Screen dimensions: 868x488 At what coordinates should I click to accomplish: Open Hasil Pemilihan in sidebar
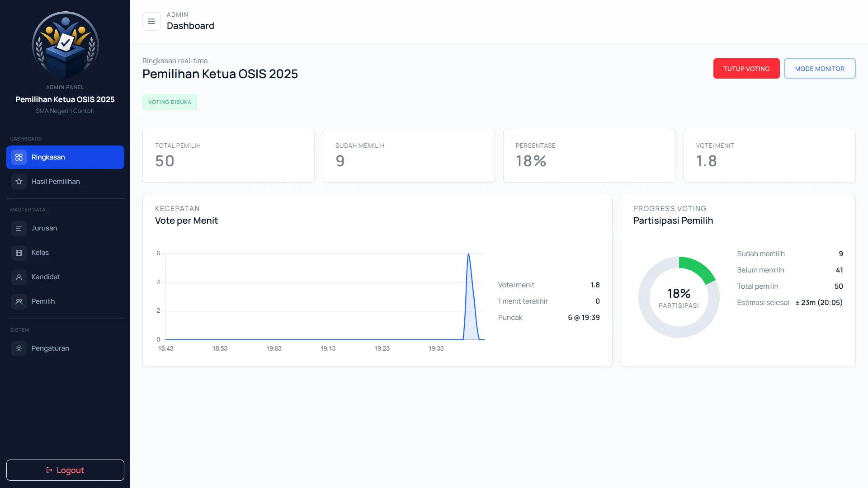(65, 182)
